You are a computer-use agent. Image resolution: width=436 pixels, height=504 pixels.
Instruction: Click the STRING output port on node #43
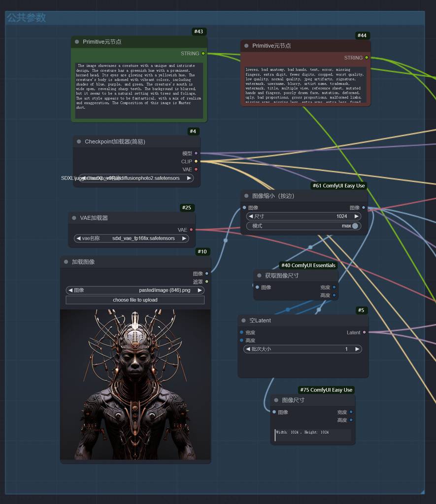(x=203, y=54)
